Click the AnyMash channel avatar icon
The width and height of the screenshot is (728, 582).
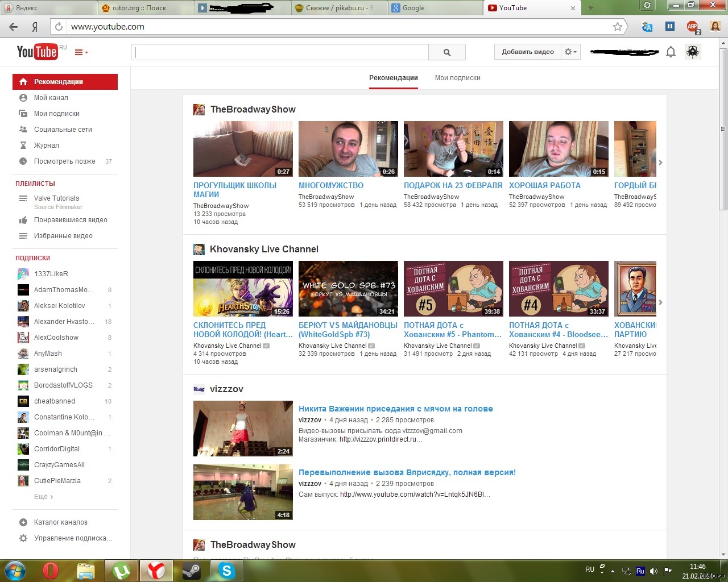pos(23,354)
